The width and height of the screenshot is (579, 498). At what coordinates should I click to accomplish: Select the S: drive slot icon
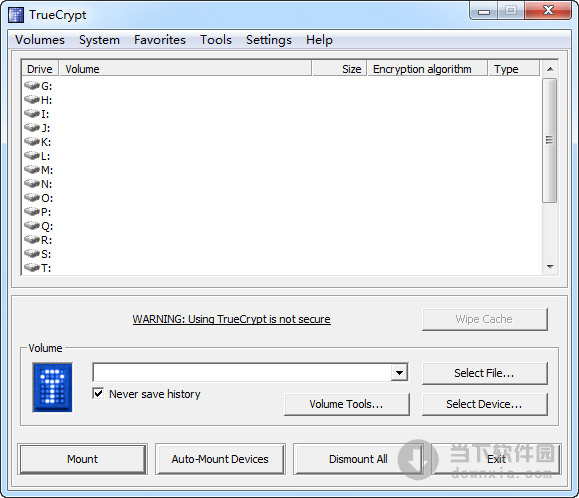pyautogui.click(x=32, y=254)
